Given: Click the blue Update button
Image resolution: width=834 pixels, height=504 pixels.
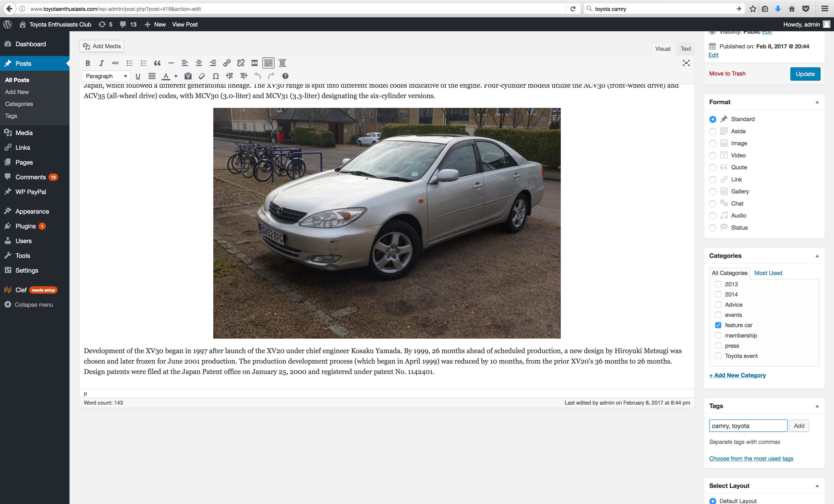Looking at the screenshot, I should pyautogui.click(x=805, y=74).
